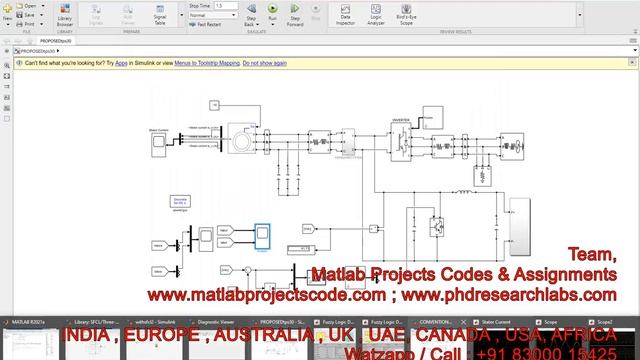Click the Save button
The height and width of the screenshot is (360, 640).
[25, 15]
